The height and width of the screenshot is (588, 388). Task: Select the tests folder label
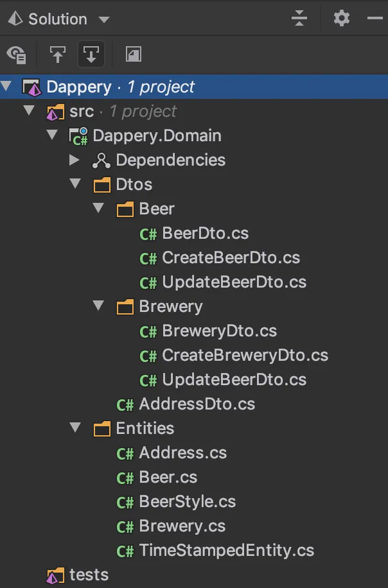pyautogui.click(x=89, y=575)
